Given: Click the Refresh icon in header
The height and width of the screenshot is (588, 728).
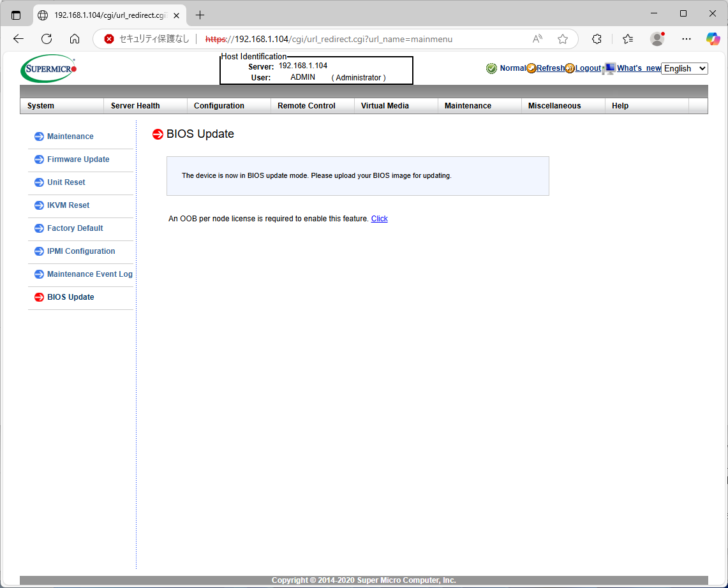Looking at the screenshot, I should click(x=531, y=68).
